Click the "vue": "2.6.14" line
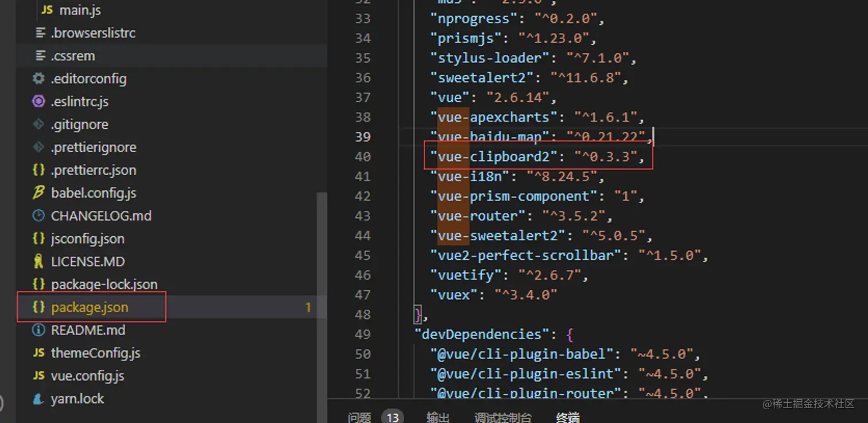 point(494,97)
